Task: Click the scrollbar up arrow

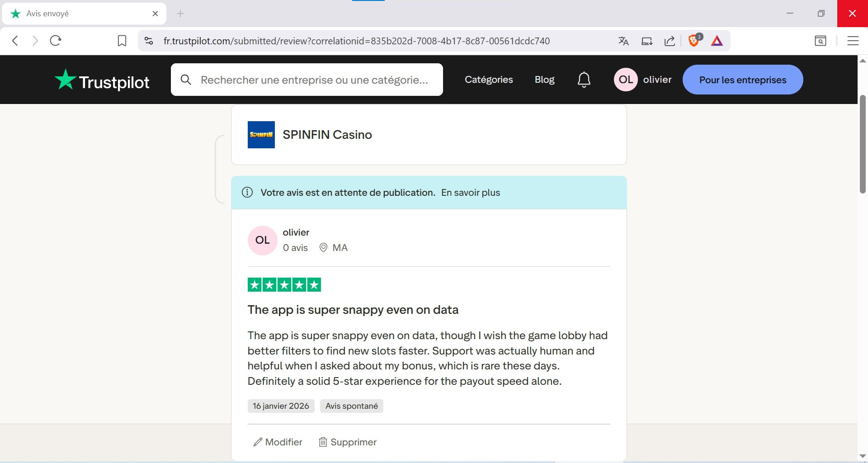Action: click(x=863, y=60)
